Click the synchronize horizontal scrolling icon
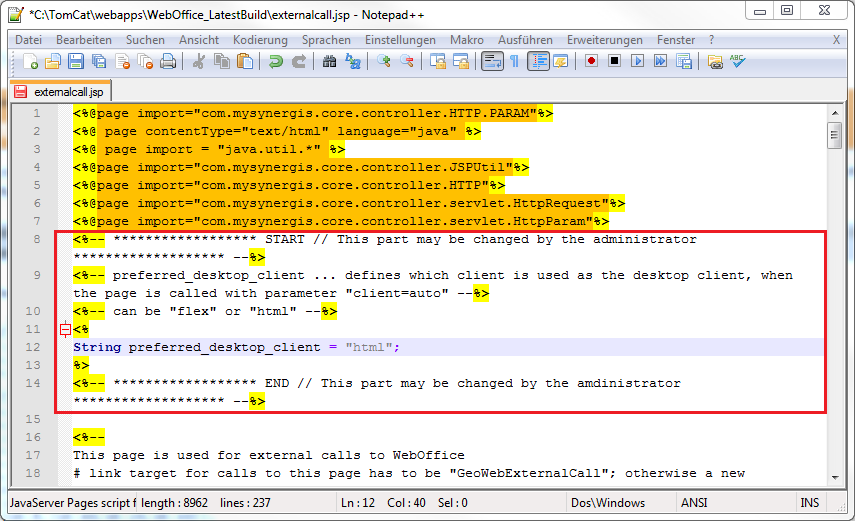This screenshot has height=521, width=855. click(461, 62)
